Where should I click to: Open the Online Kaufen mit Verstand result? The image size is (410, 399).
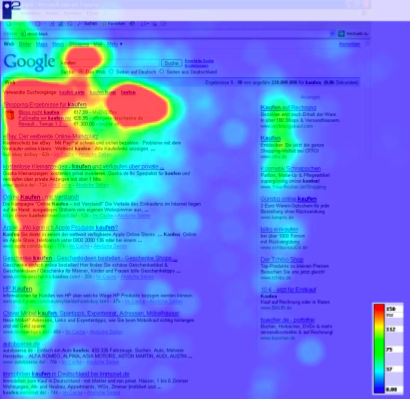(x=41, y=197)
